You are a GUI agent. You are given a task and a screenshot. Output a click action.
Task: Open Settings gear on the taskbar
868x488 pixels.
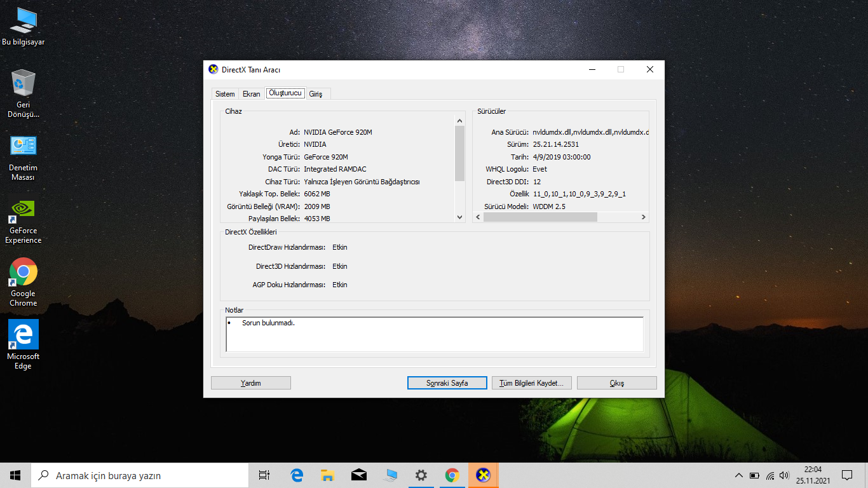coord(421,475)
